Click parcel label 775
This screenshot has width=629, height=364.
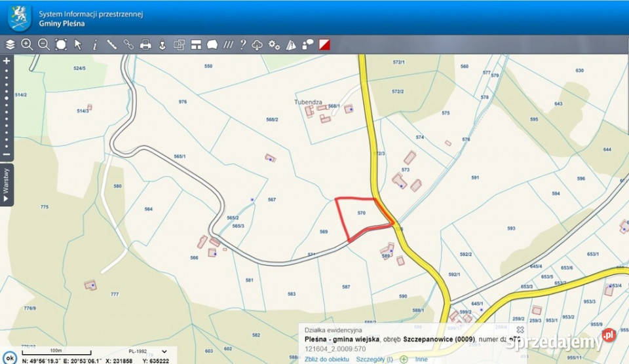tap(44, 208)
